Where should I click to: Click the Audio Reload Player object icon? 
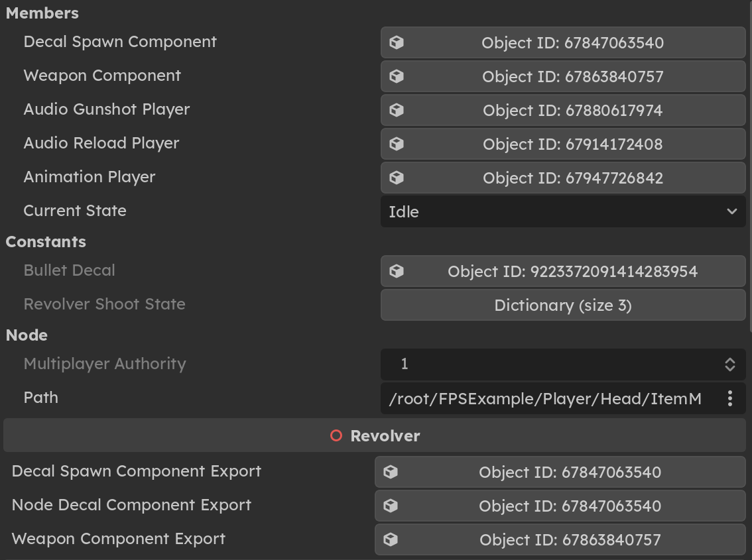(396, 144)
